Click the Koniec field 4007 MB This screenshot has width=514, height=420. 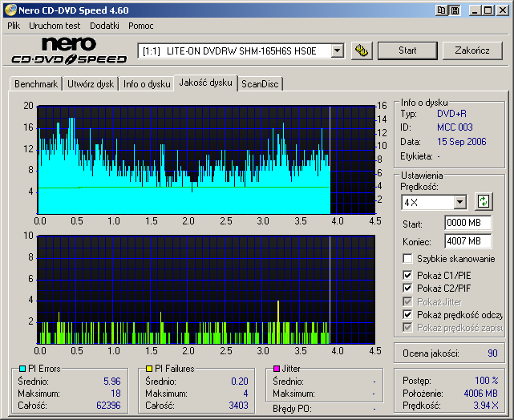point(467,241)
